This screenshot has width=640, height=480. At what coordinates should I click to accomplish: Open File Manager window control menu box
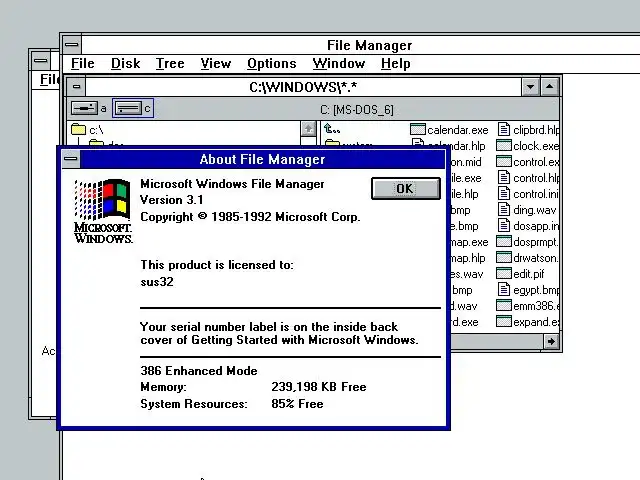click(x=72, y=44)
